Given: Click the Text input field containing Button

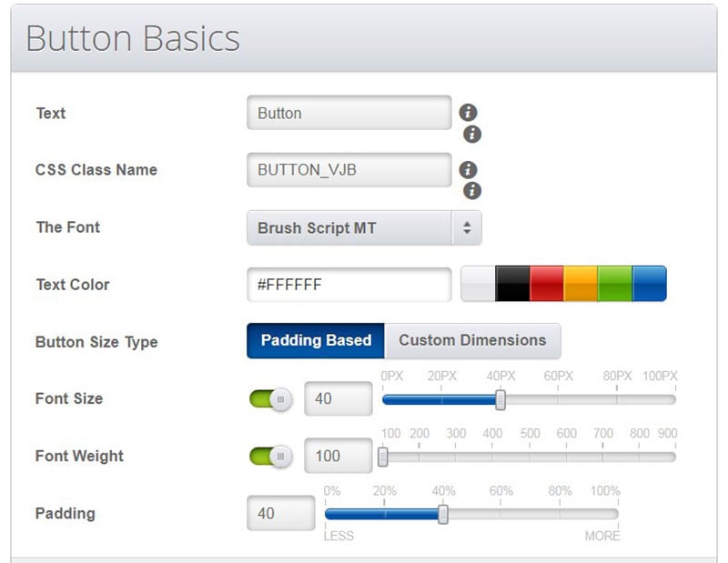Looking at the screenshot, I should pos(349,113).
